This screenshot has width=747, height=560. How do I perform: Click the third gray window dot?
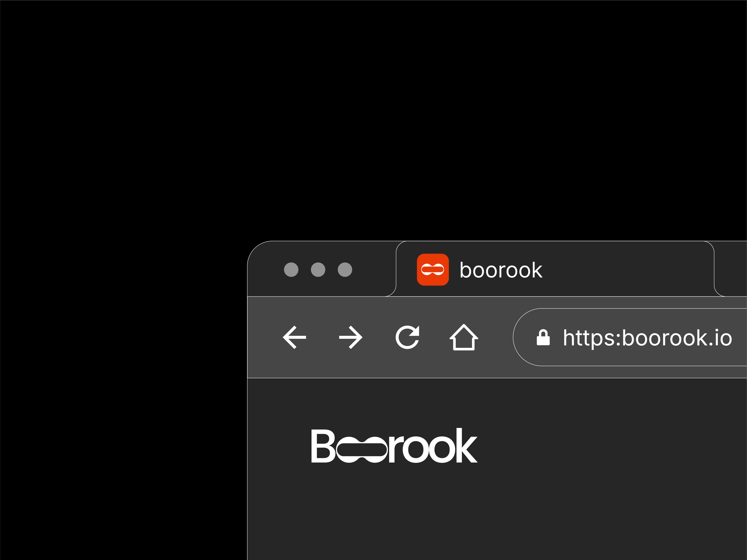345,270
